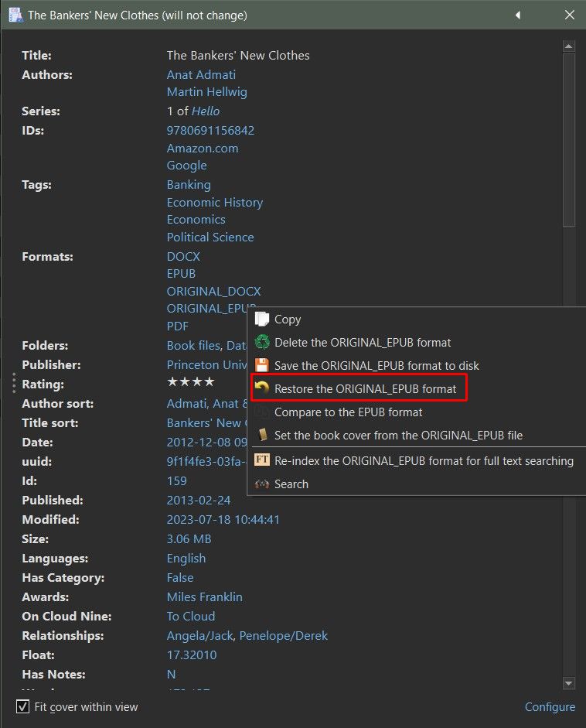
Task: Open author link Anat Admati
Action: [x=201, y=75]
